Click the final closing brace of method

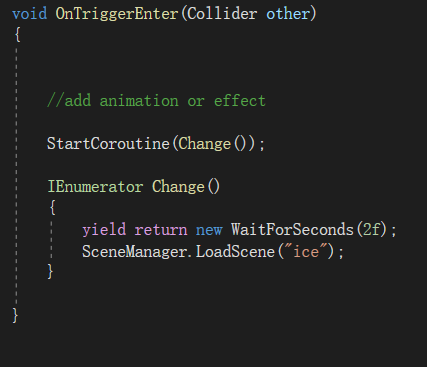pos(15,315)
